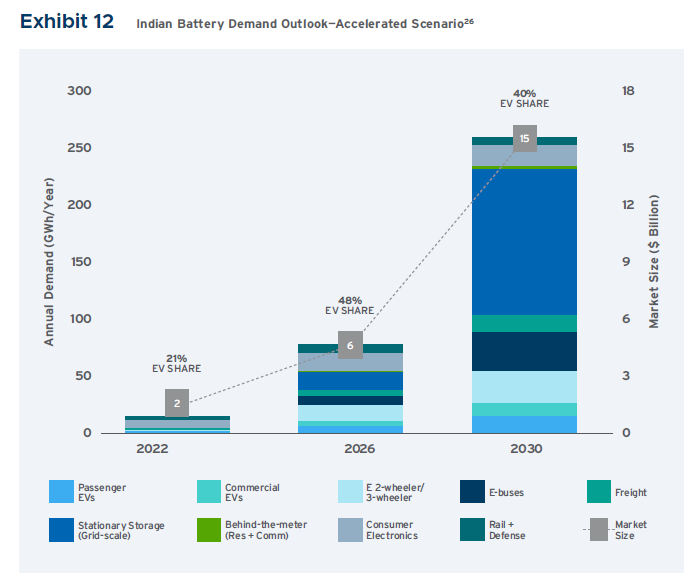Select the Behind-the-meter green legend swatch
Screen dimensions: 690x578
tap(210, 529)
